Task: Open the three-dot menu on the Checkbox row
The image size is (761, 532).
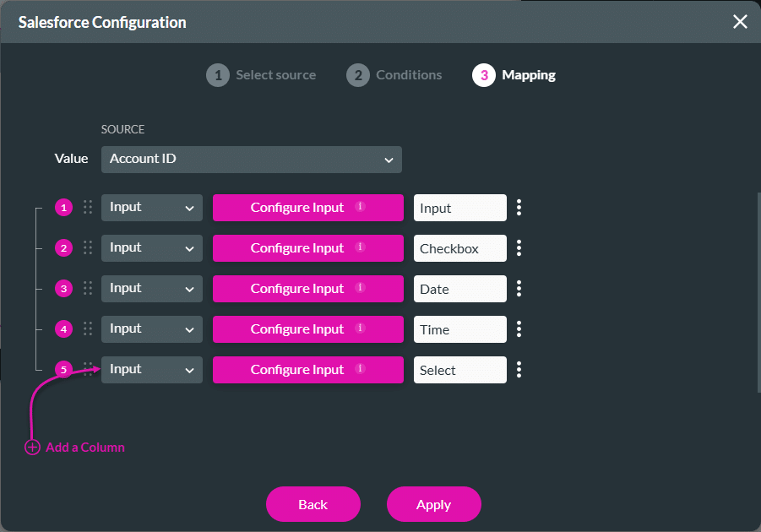Action: [x=519, y=247]
